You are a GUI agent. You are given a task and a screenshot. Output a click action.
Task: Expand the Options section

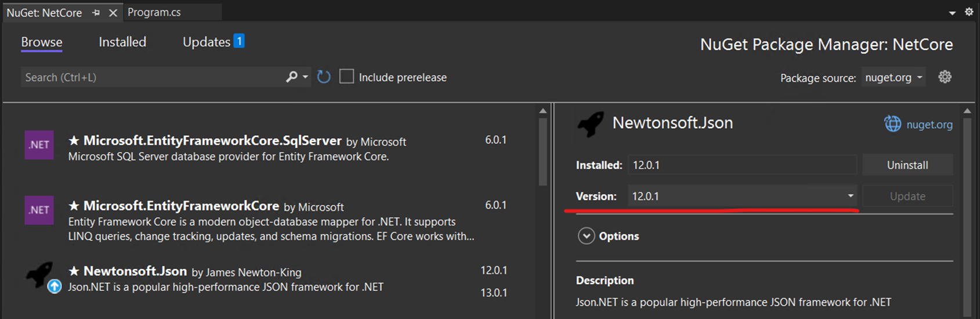point(587,236)
